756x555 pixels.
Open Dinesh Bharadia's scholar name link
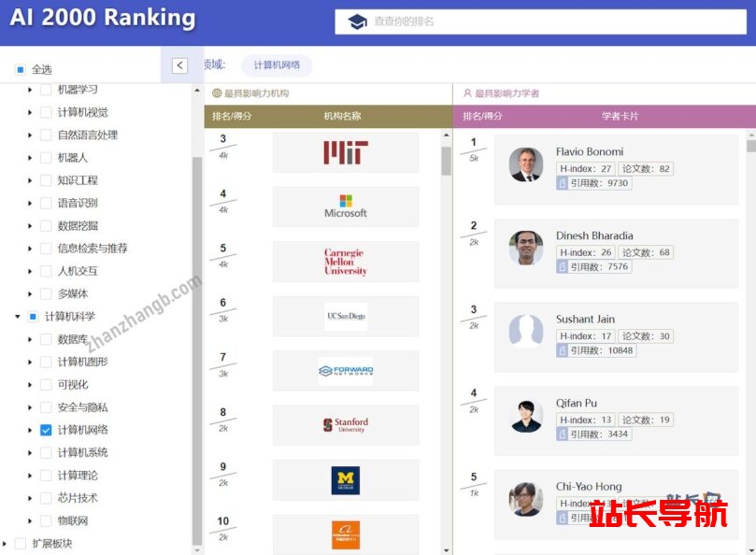594,235
